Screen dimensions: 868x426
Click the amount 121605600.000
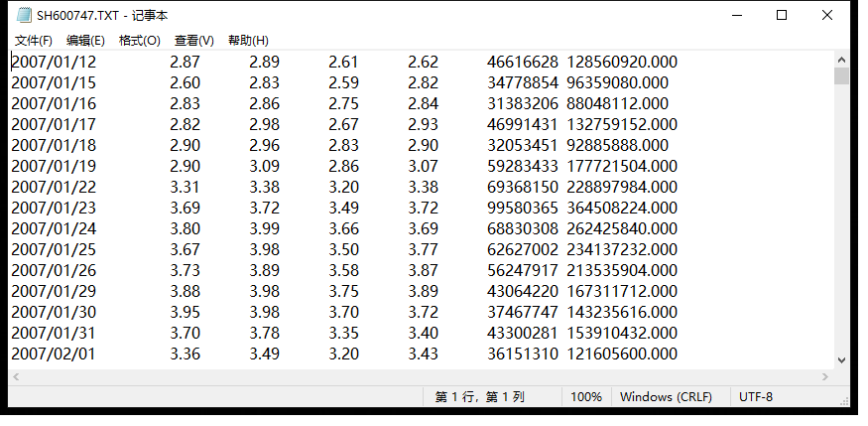click(622, 354)
